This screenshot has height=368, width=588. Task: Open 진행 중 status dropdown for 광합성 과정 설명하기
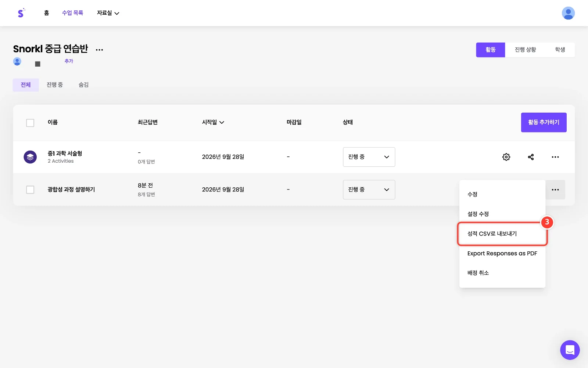tap(369, 190)
